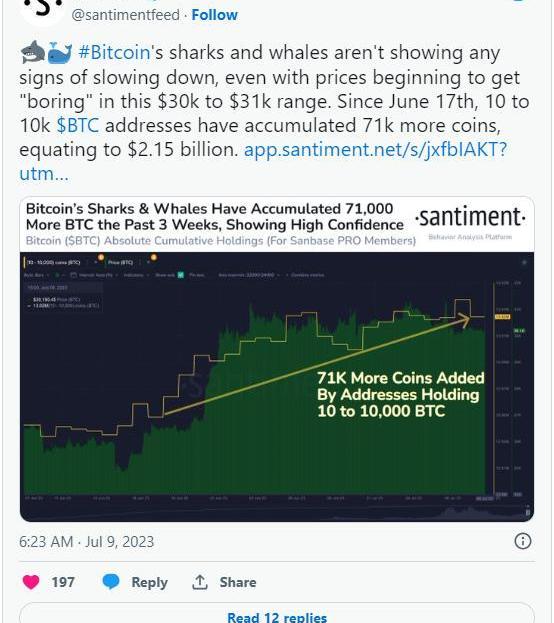554x623 pixels.
Task: Remove the Price (BTC) metric with its x
Action: pos(148,262)
